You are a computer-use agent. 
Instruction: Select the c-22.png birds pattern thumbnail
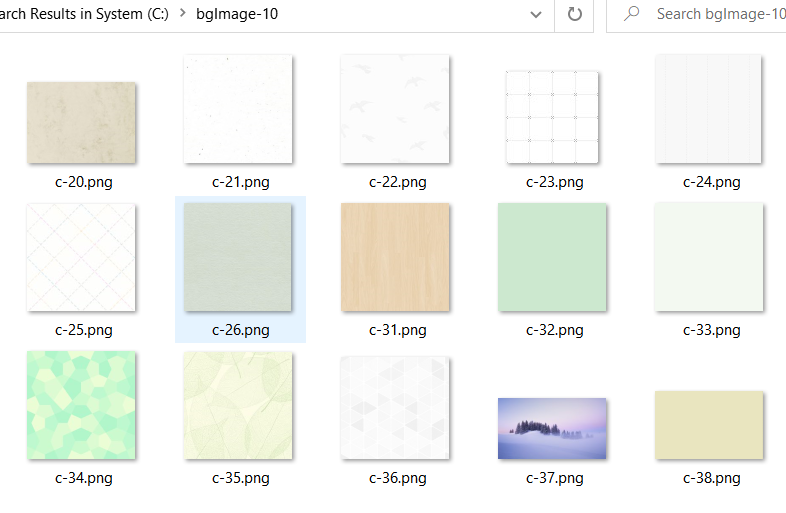pyautogui.click(x=395, y=109)
